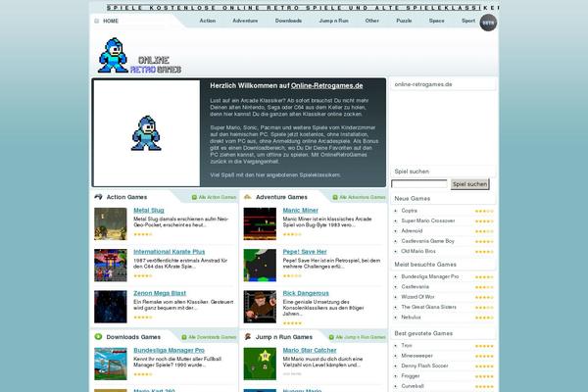Show Alle Adventure Games
Viewport: 588px width, 392px height.
360,197
